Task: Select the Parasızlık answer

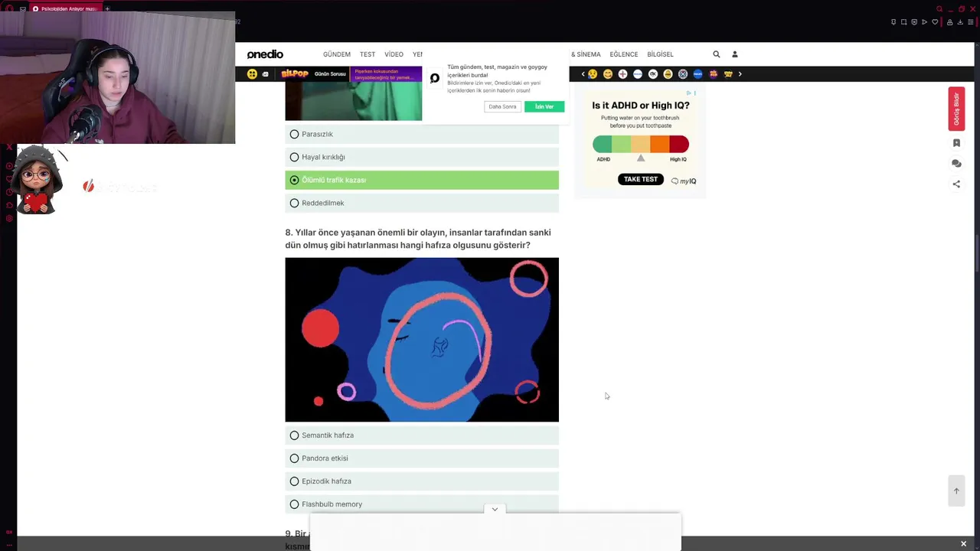Action: [422, 134]
